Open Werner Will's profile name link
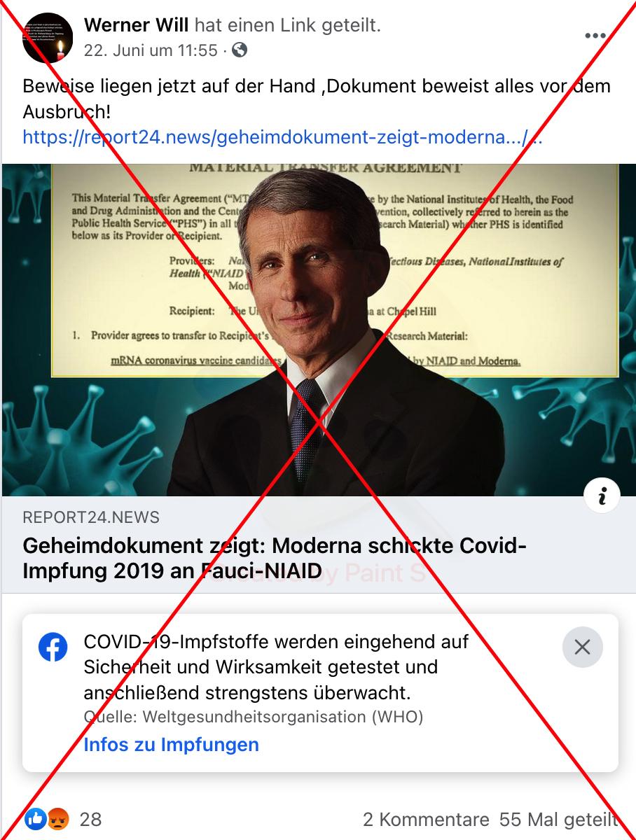 click(136, 26)
